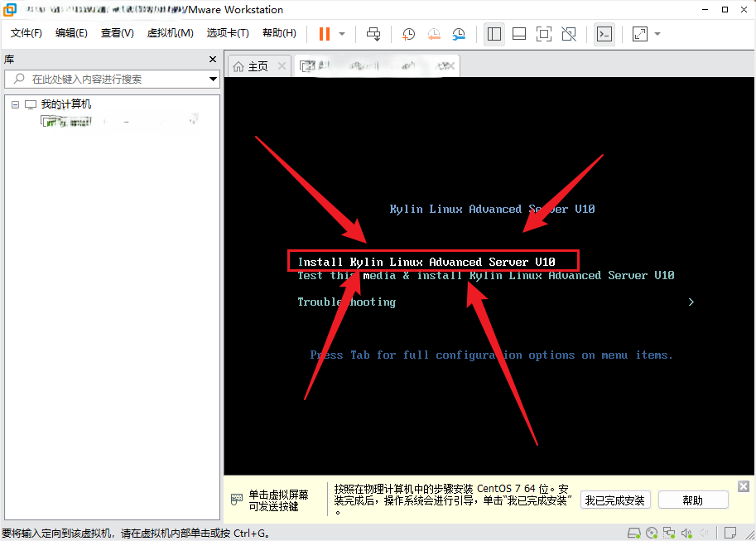Collapse the 我的计算机 tree node
This screenshot has width=756, height=541.
click(16, 104)
